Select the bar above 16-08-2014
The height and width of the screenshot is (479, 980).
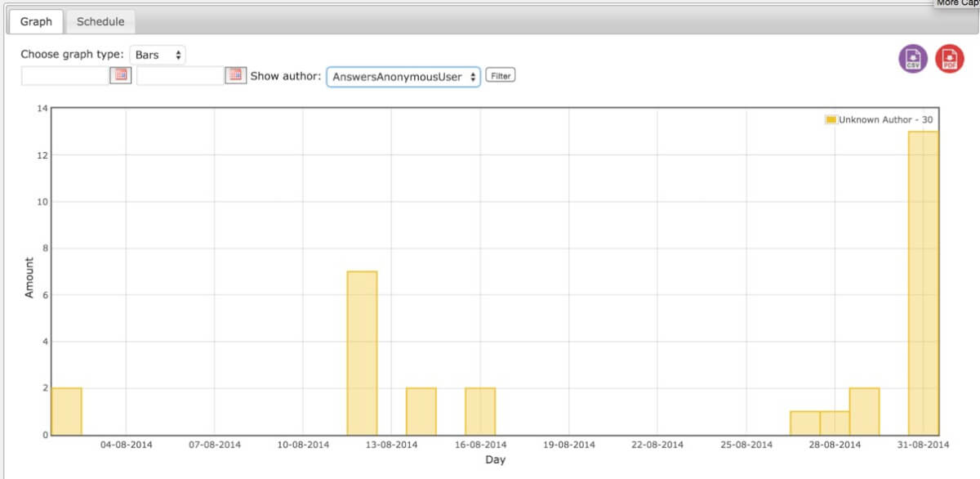click(x=480, y=411)
